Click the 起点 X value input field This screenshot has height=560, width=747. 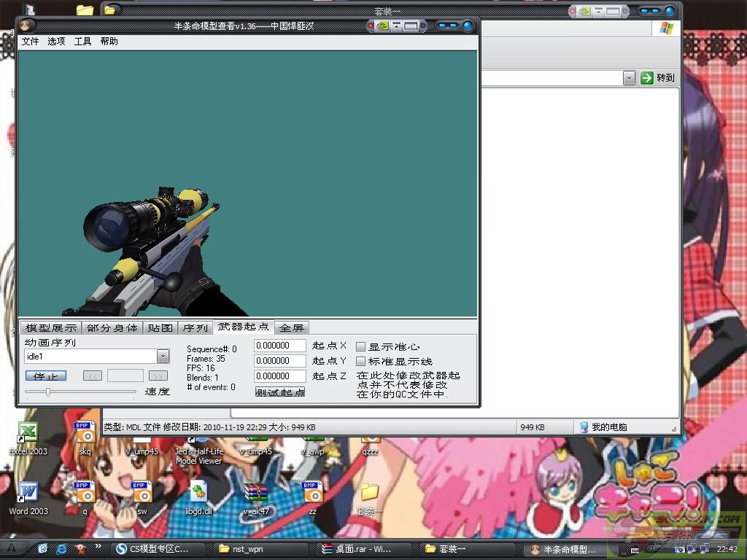279,346
